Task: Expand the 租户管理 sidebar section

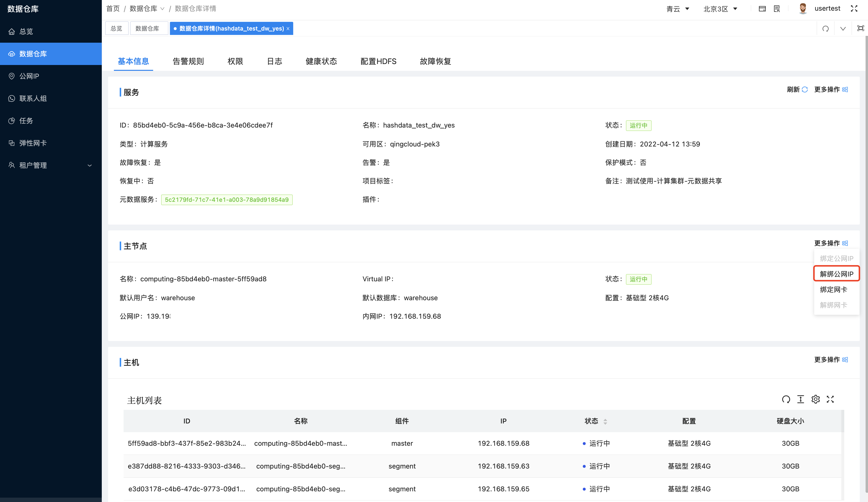Action: point(33,165)
